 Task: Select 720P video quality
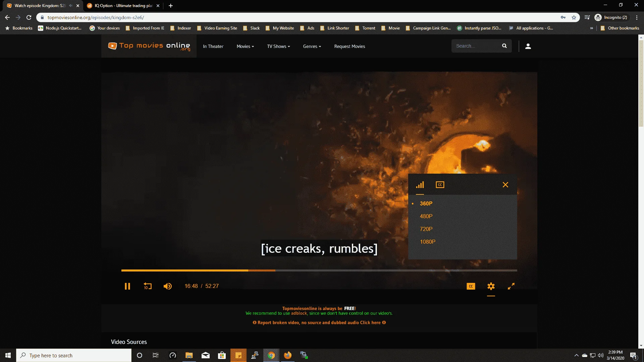pyautogui.click(x=426, y=229)
